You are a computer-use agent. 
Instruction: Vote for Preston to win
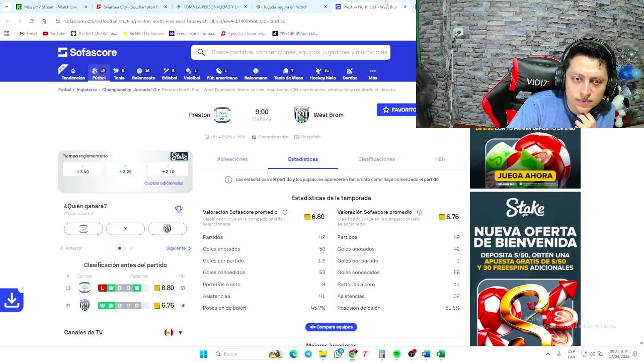pyautogui.click(x=84, y=229)
